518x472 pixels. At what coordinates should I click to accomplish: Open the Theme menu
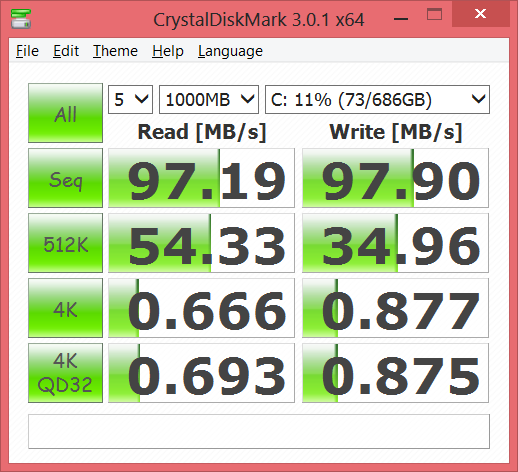tap(115, 51)
